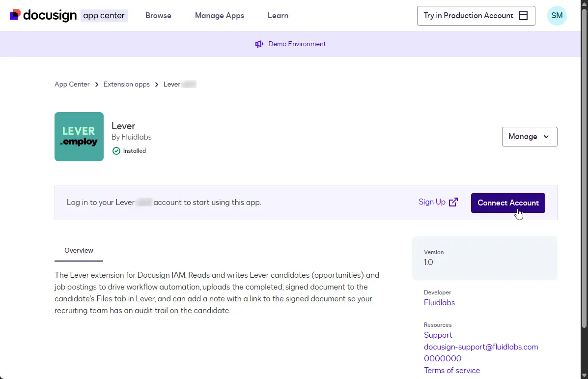Click the 'Log in to your Lever' message
The width and height of the screenshot is (588, 379).
click(164, 202)
